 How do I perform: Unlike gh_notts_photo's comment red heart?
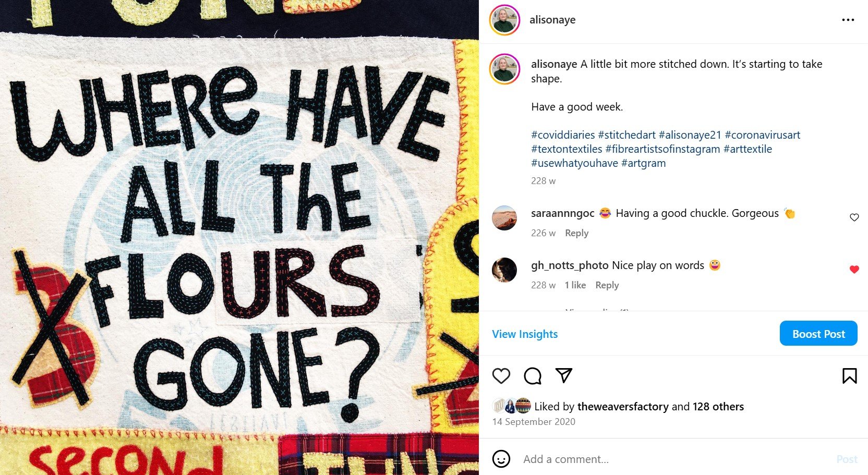[854, 270]
